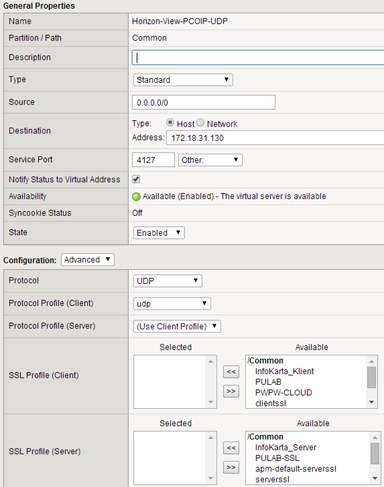The width and height of the screenshot is (384, 487).
Task: Click scroll down arrow of client Available list
Action: click(x=372, y=402)
